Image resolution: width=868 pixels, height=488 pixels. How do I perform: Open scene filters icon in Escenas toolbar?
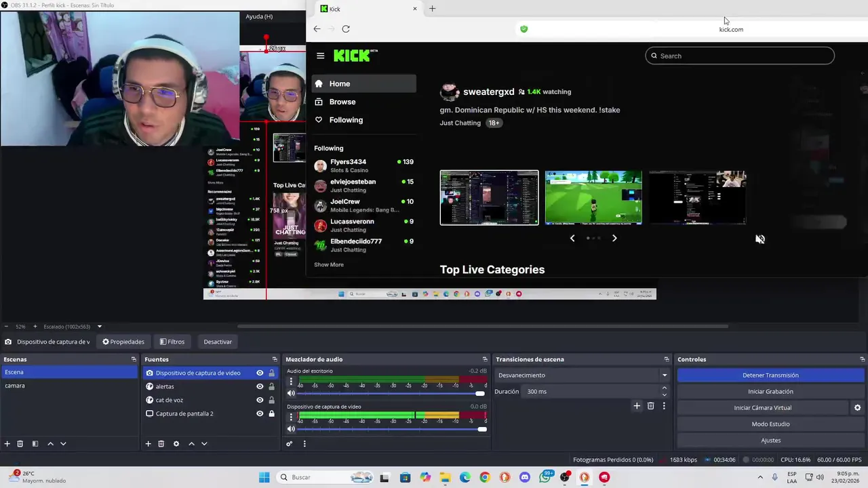pos(35,444)
